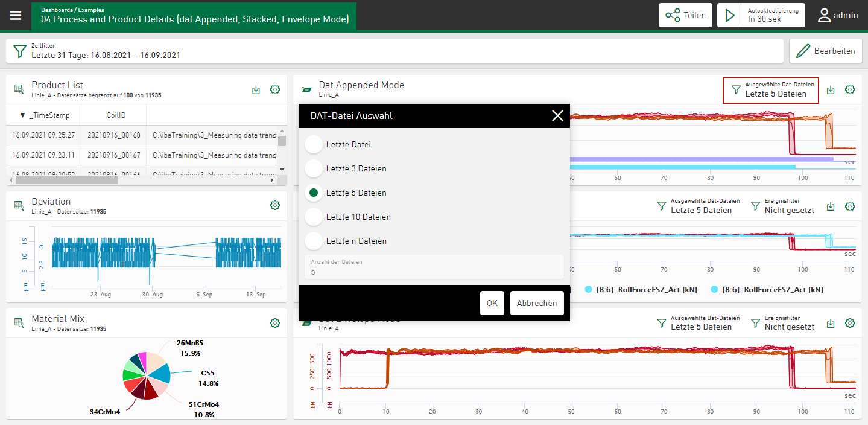Choose Letzte 10 Dateien radio option

pyautogui.click(x=314, y=217)
